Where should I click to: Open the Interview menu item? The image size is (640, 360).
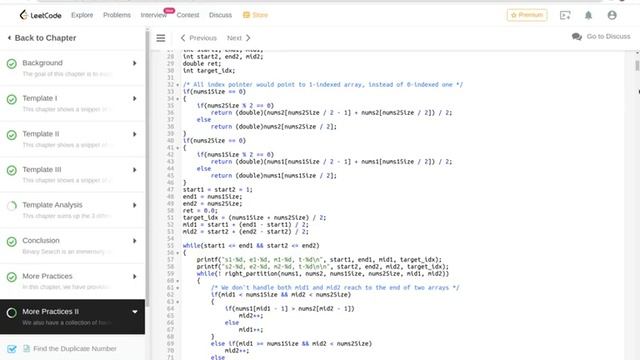click(x=153, y=15)
